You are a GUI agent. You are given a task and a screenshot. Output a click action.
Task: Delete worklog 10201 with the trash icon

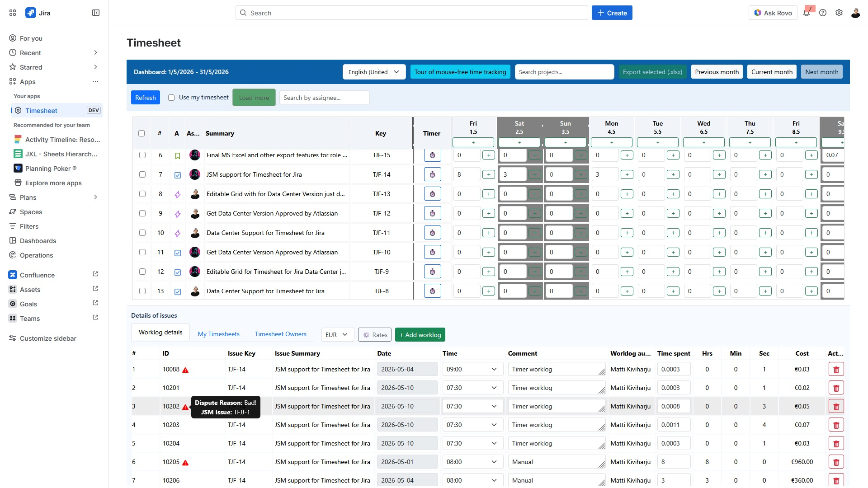click(x=836, y=388)
